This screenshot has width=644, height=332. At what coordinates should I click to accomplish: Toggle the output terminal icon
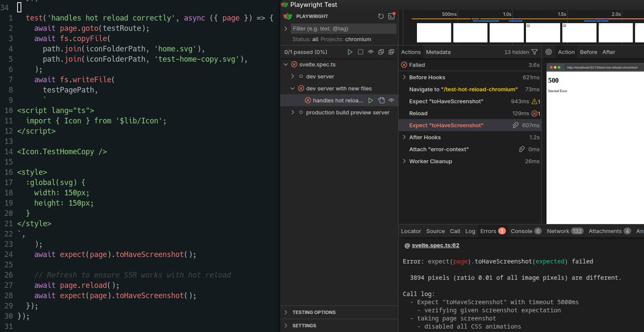392,17
